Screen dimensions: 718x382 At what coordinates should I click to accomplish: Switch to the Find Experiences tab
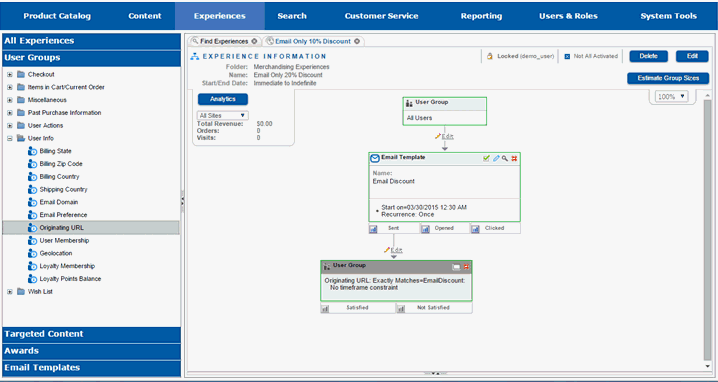[x=224, y=41]
